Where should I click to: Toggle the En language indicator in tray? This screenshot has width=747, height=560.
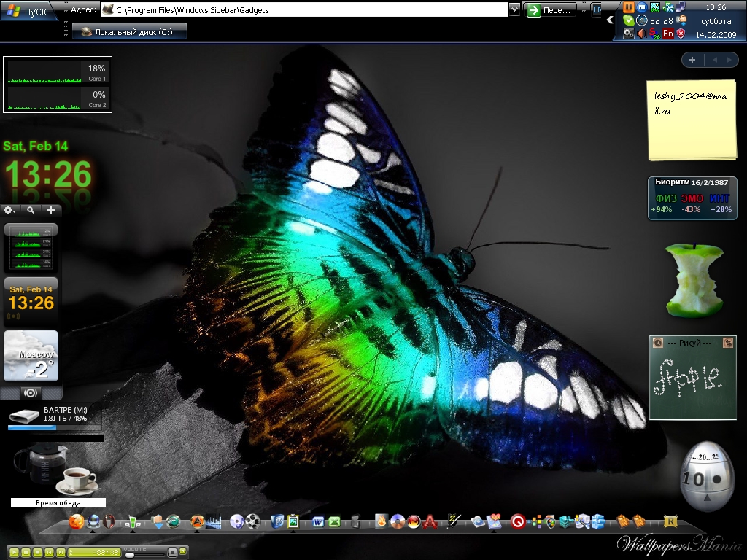[x=667, y=34]
